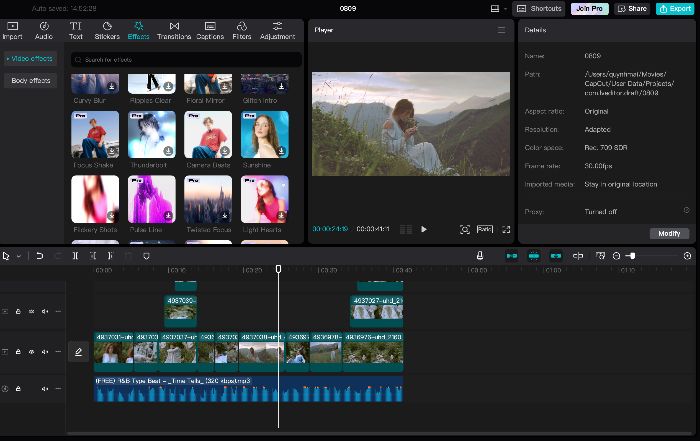Viewport: 700px width, 441px height.
Task: Start voiceover recording with microphone
Action: (x=480, y=255)
